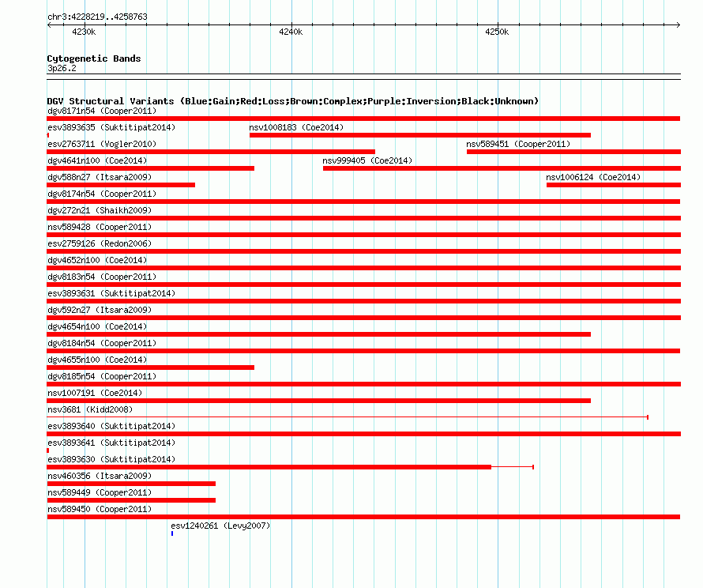Select esv1240261 (Levy2007) label

click(x=220, y=526)
